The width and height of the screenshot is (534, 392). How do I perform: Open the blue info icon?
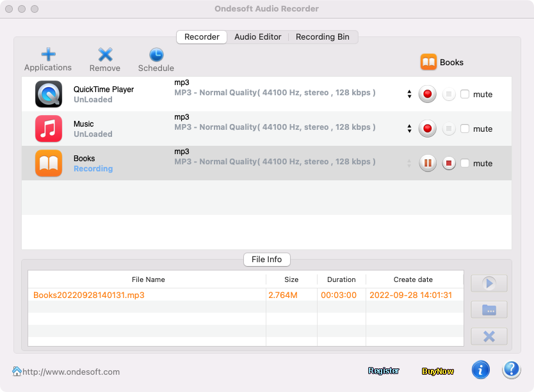481,370
